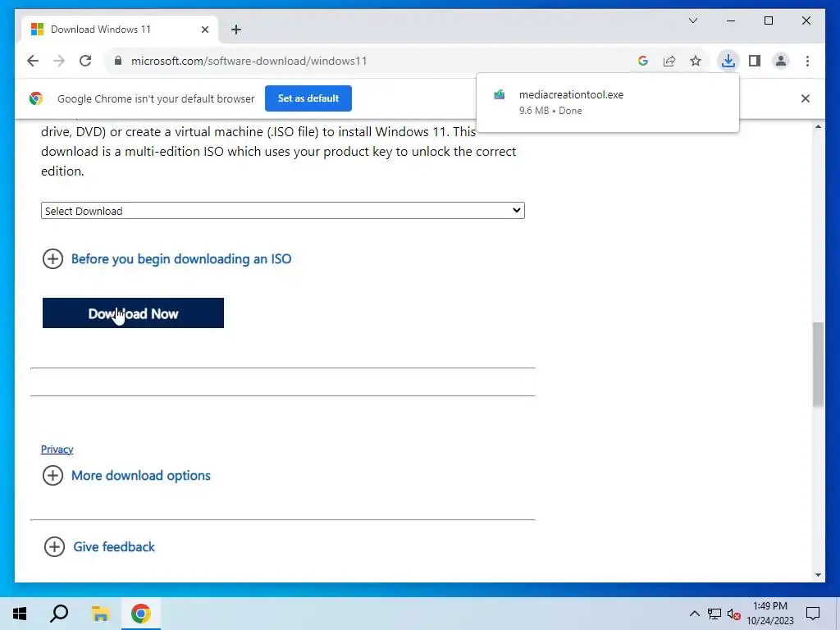Expand the Give feedback section
The width and height of the screenshot is (840, 630).
pos(99,547)
